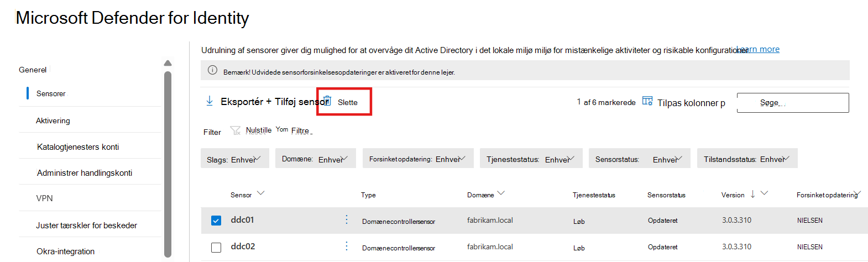Expand the Forsinket opdatering column header chevron
Screen dimensions: 868x262
coord(857,193)
